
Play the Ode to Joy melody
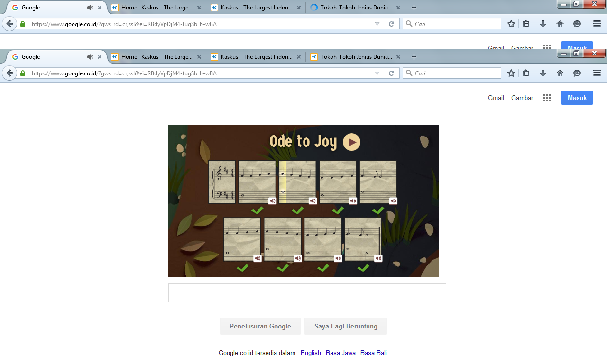pos(351,142)
